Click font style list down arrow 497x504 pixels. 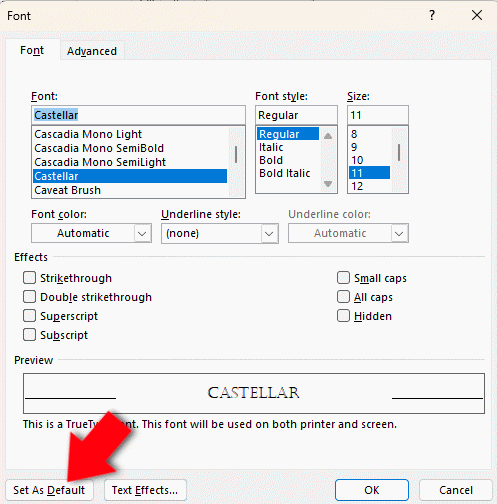tap(328, 184)
